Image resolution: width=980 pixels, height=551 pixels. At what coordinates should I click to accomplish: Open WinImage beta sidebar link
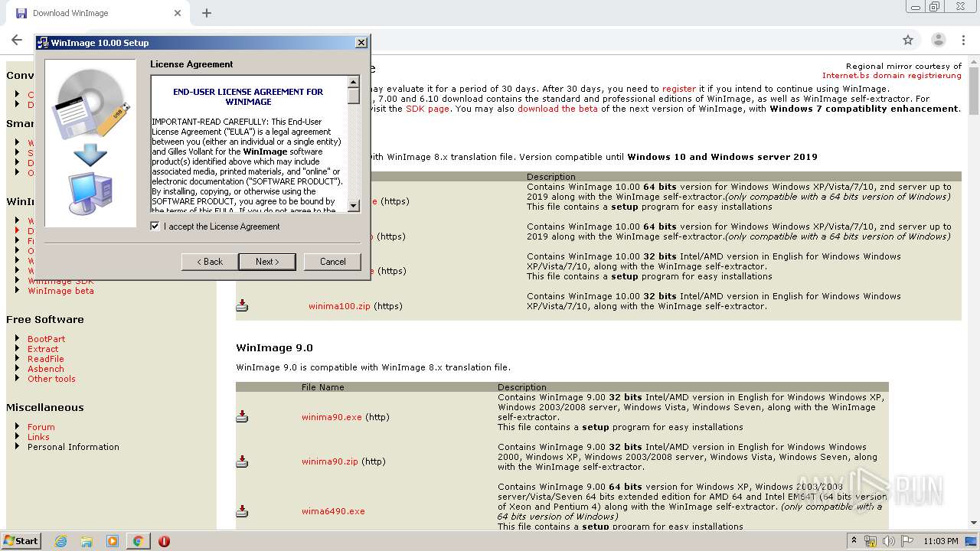(x=60, y=291)
